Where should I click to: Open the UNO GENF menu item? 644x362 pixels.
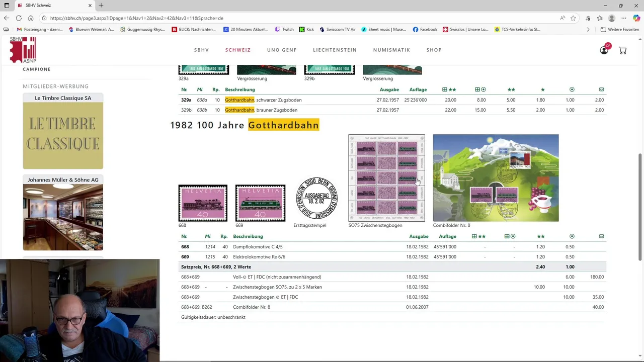(282, 50)
